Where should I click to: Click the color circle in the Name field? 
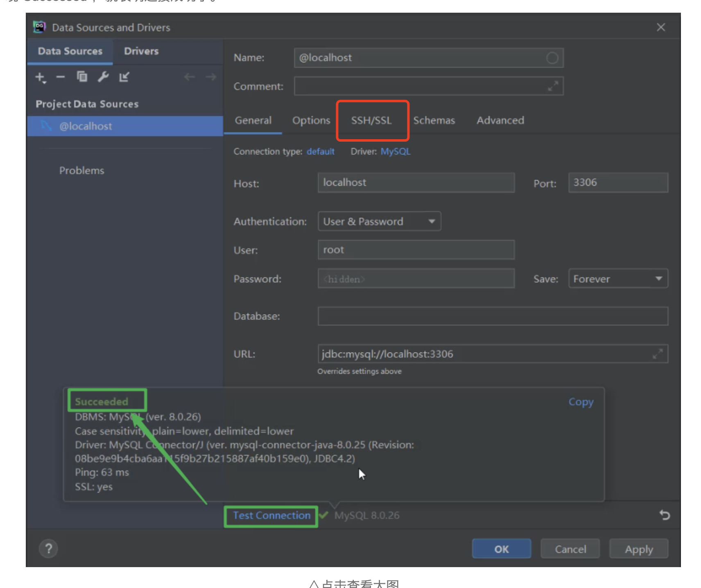click(552, 58)
